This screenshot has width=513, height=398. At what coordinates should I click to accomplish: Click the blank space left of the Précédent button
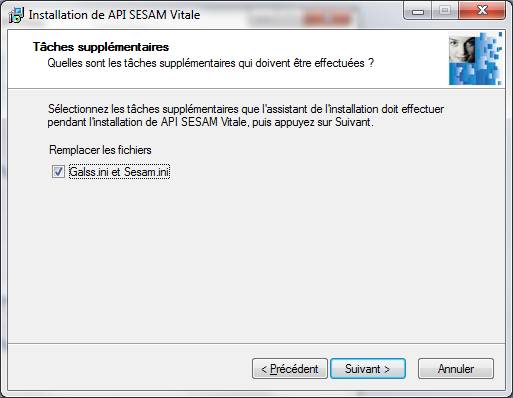(x=130, y=369)
